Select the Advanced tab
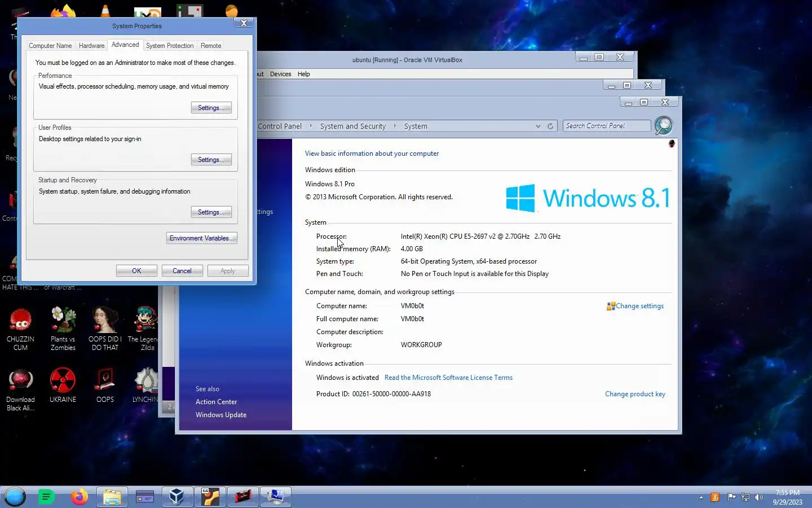Viewport: 812px width, 508px height. coord(125,45)
